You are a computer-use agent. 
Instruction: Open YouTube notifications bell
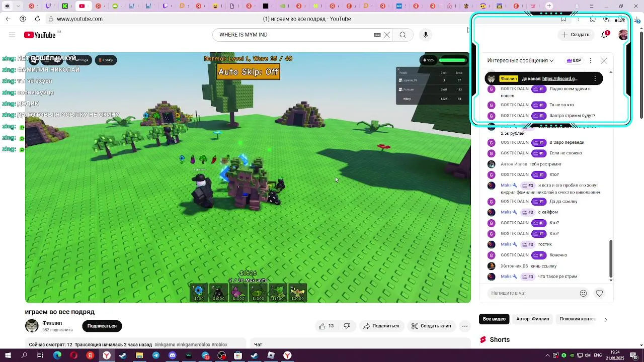[604, 35]
